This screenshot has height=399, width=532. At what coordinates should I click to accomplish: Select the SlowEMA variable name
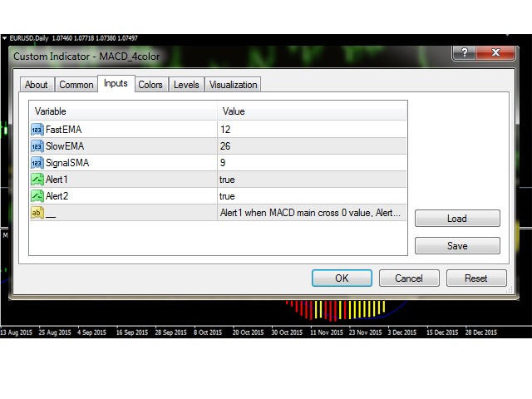[65, 146]
